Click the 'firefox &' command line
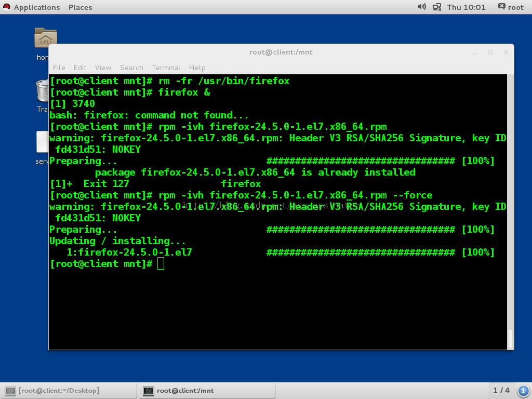 130,92
